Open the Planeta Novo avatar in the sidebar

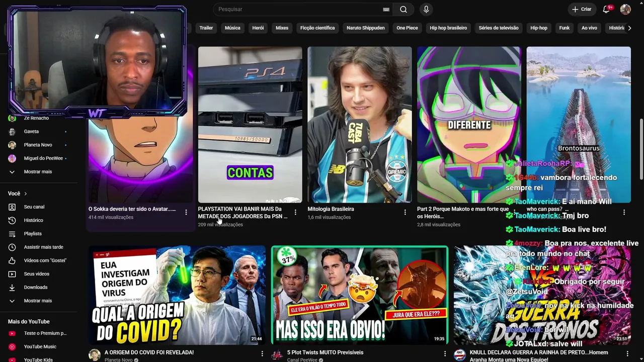[12, 145]
